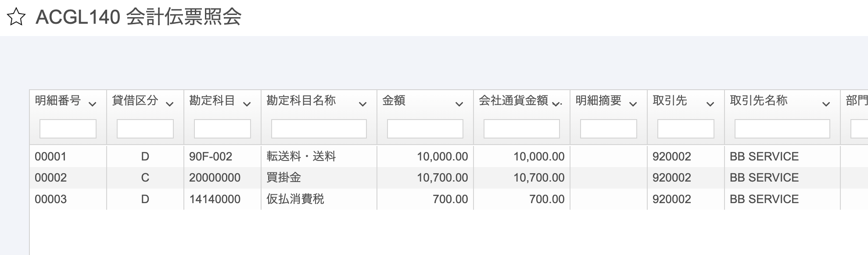Screen dimensions: 868x255
Task: Open 明細摘要 column chevron
Action: 633,104
